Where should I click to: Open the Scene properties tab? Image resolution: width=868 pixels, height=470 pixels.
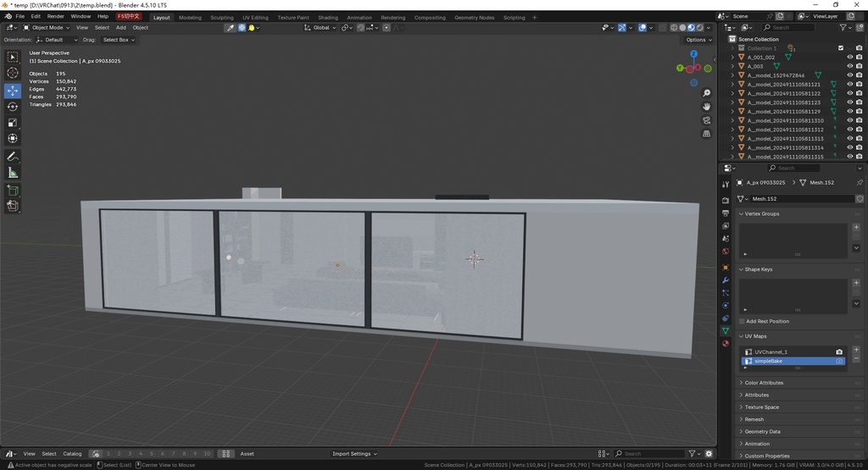click(726, 238)
